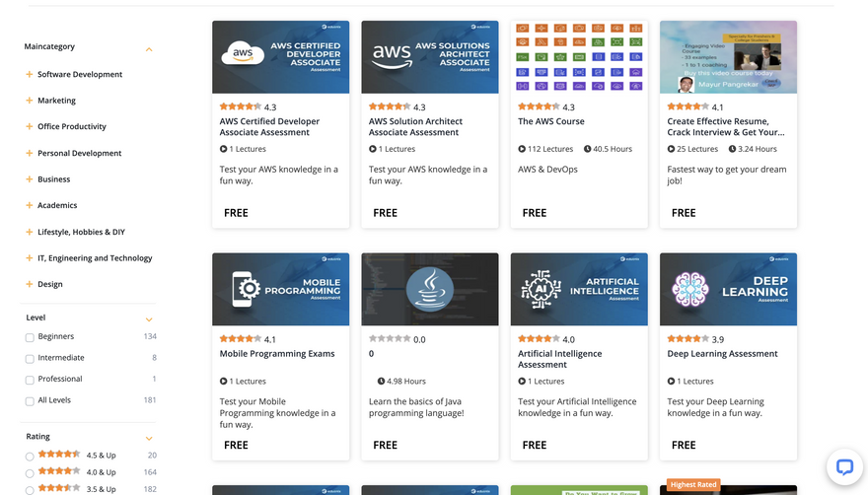Click plus icon beside Software Development
The image size is (868, 495).
point(30,75)
